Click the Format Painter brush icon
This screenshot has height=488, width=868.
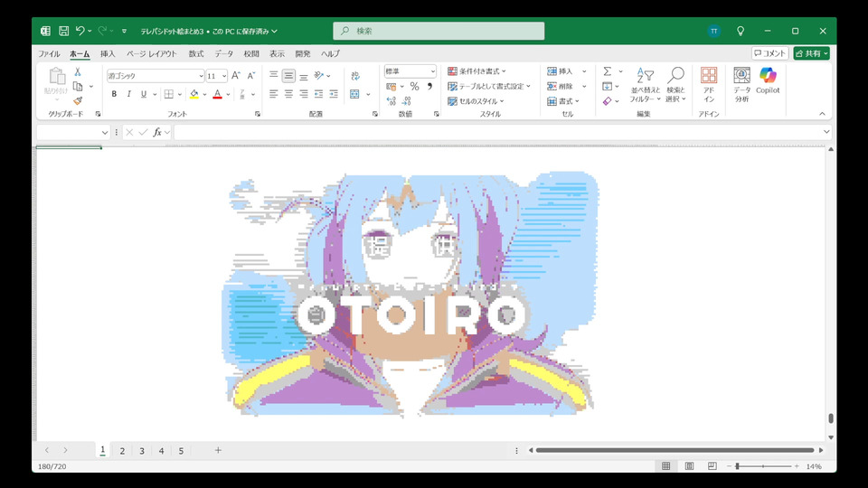pyautogui.click(x=78, y=100)
